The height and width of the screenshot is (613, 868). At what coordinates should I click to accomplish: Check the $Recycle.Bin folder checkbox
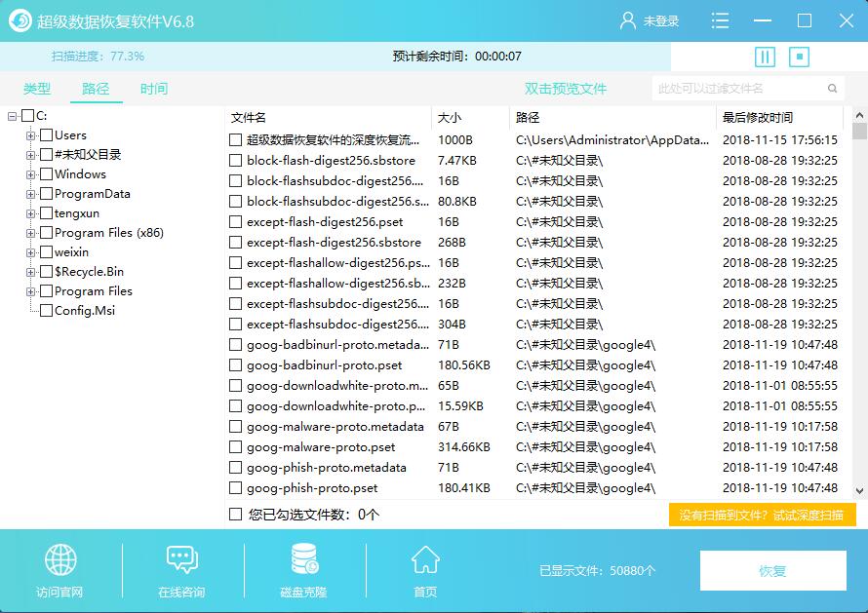click(47, 272)
